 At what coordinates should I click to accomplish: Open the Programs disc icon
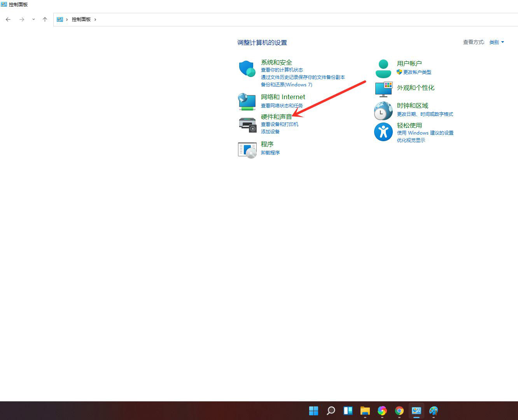[247, 150]
